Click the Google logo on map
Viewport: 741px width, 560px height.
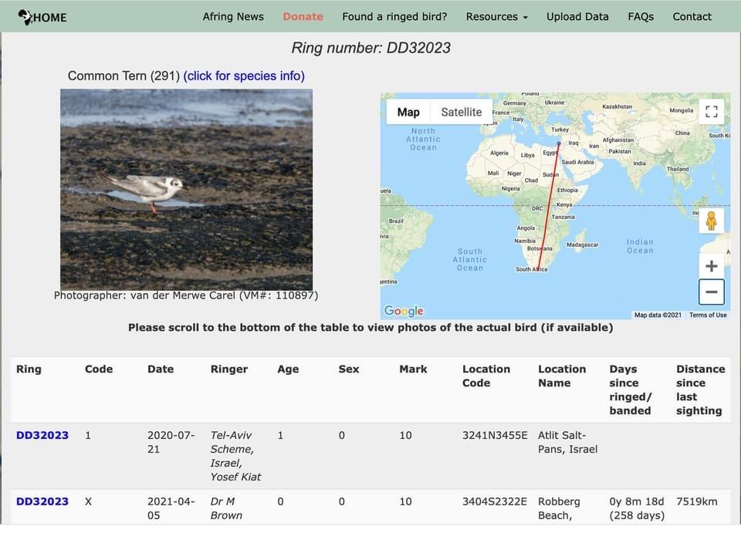point(404,311)
